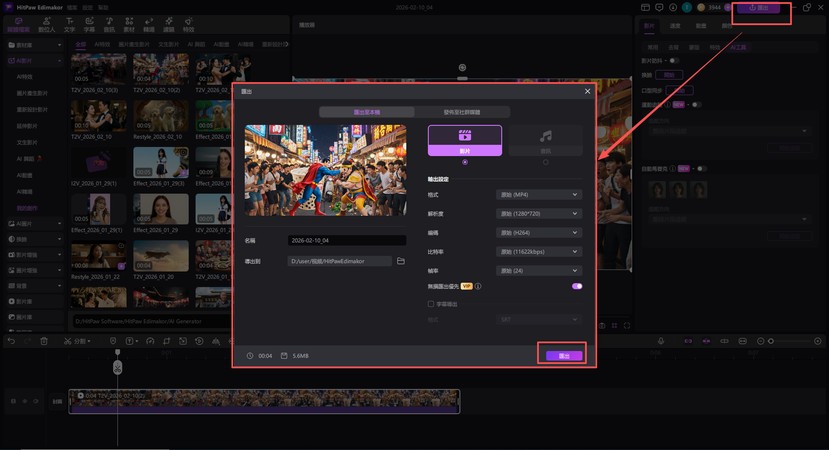Click the 名稱 file name input field

click(x=346, y=241)
